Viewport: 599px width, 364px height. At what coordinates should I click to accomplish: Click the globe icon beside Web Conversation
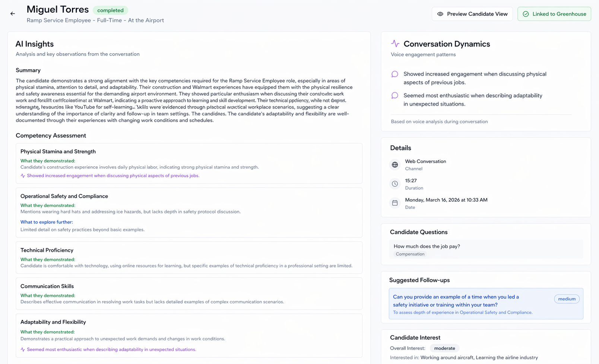pyautogui.click(x=395, y=165)
